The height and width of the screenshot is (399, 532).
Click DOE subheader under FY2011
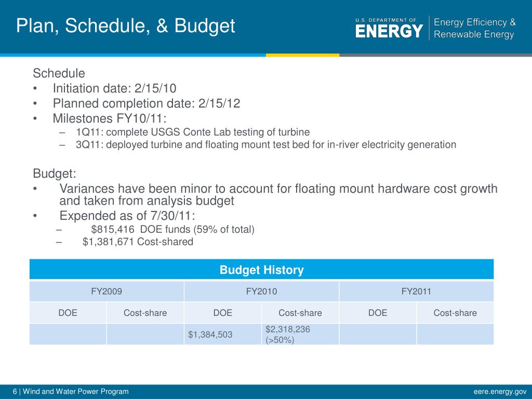tap(378, 313)
